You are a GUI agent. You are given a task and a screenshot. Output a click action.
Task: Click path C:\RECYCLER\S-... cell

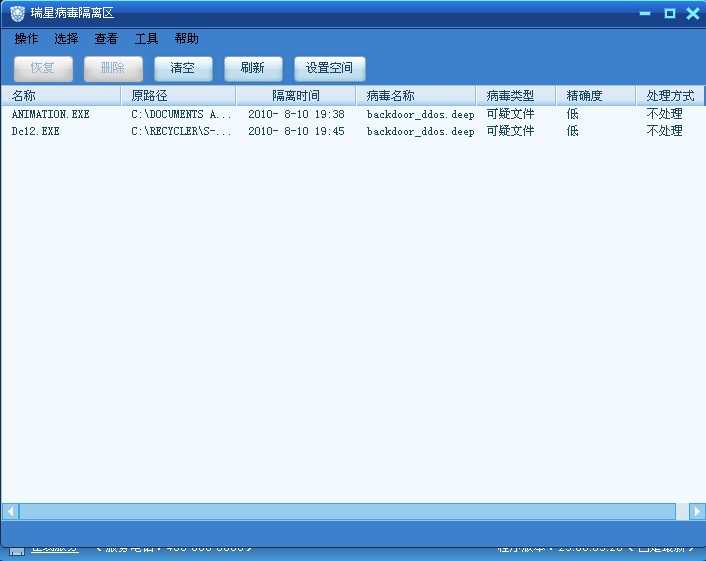(x=181, y=131)
